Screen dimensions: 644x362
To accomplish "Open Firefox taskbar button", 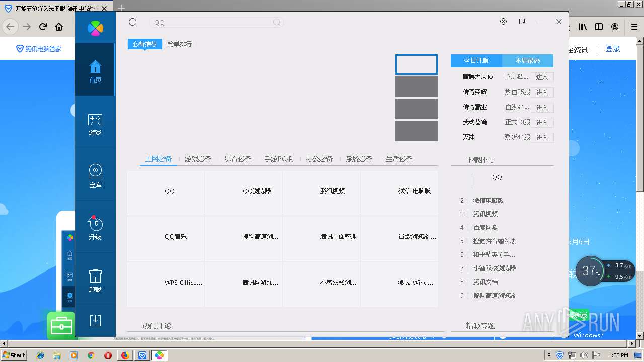I will 125,355.
